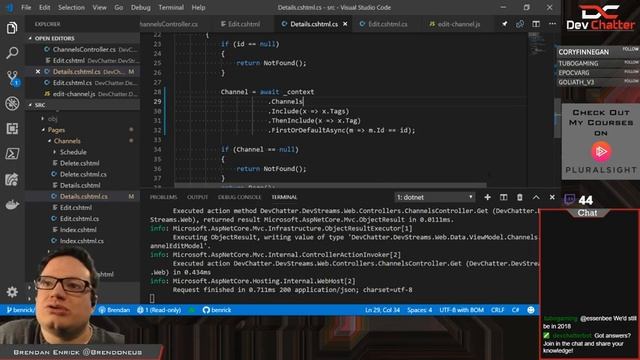The height and width of the screenshot is (360, 640).
Task: Split the terminal panel
Action: click(504, 197)
